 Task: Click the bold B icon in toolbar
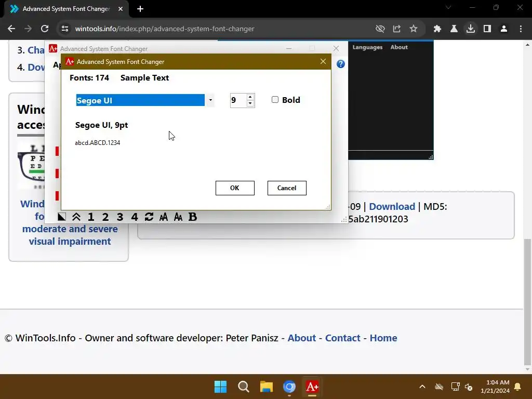(x=193, y=217)
